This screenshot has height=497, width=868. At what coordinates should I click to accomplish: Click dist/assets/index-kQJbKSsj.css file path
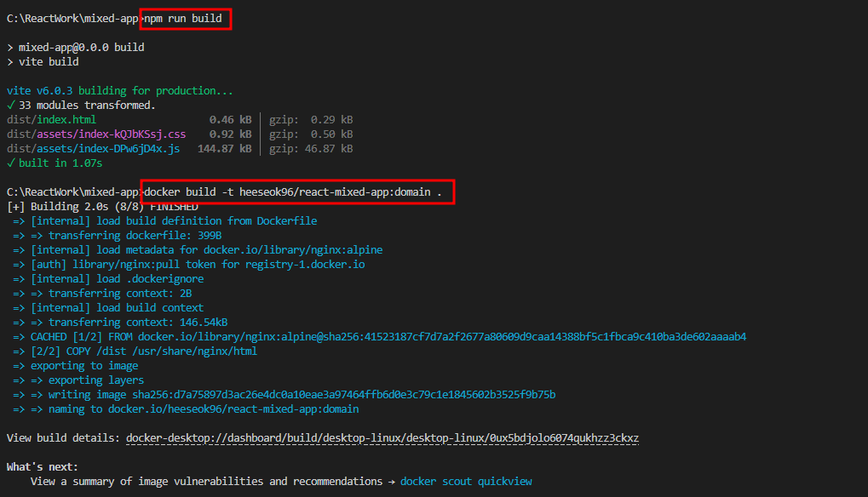[x=96, y=134]
